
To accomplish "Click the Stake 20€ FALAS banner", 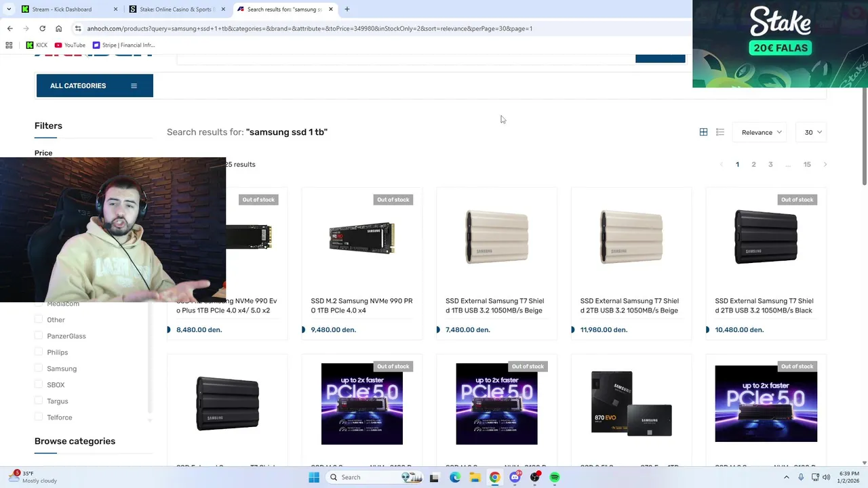I will (780, 43).
